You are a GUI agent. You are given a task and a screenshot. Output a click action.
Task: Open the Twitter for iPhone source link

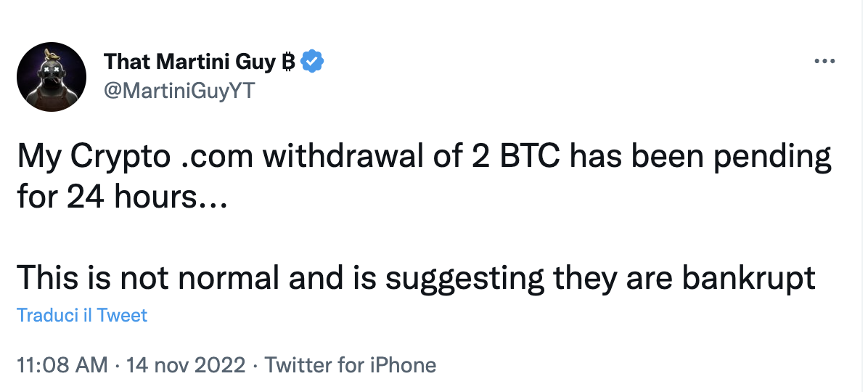point(351,364)
